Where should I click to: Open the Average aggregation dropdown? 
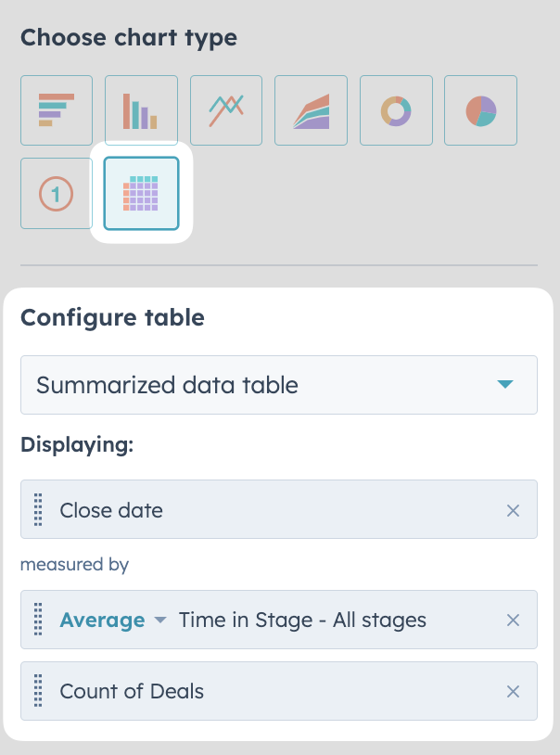click(x=113, y=620)
